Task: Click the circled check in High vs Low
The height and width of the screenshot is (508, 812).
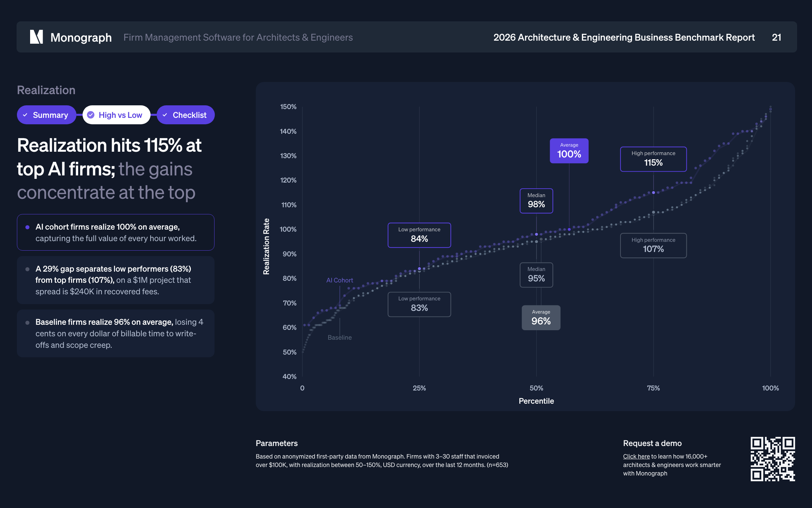Action: (x=91, y=115)
